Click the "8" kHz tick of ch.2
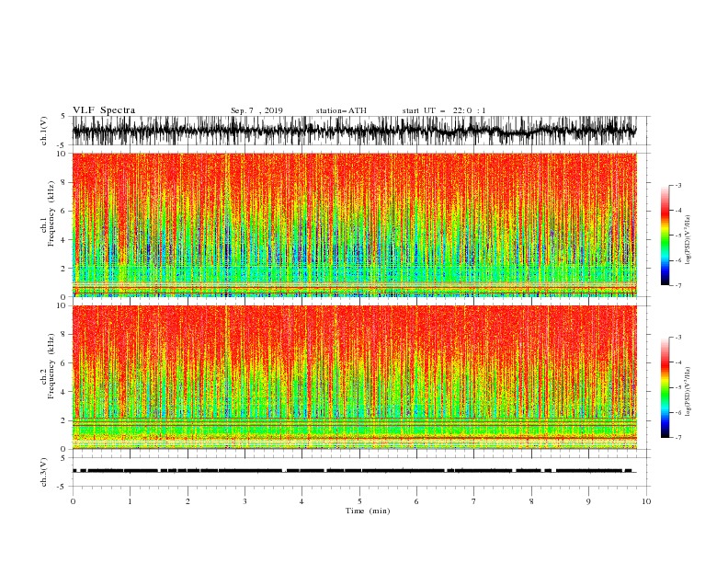 tap(64, 335)
